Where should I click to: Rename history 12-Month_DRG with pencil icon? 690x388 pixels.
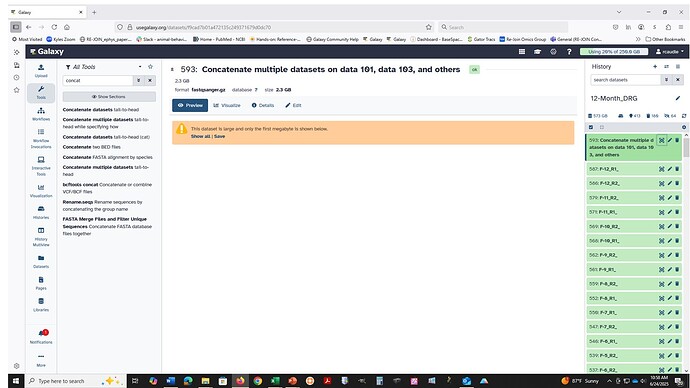point(678,98)
